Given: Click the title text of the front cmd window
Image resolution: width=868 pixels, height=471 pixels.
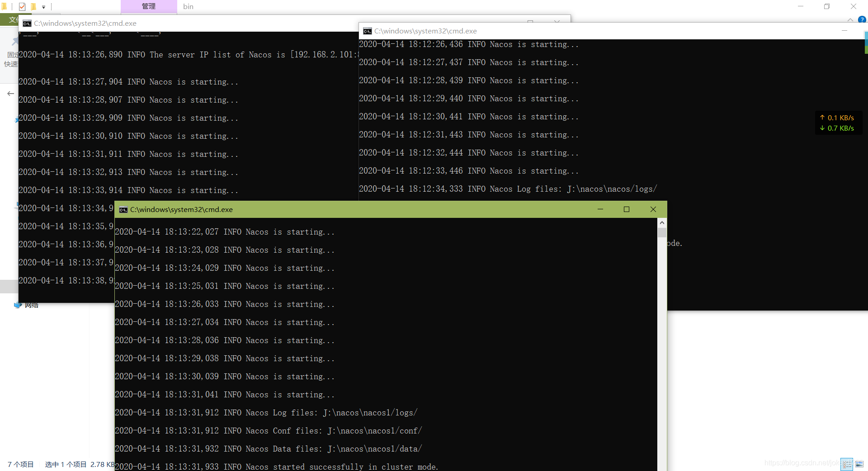Looking at the screenshot, I should click(x=181, y=210).
